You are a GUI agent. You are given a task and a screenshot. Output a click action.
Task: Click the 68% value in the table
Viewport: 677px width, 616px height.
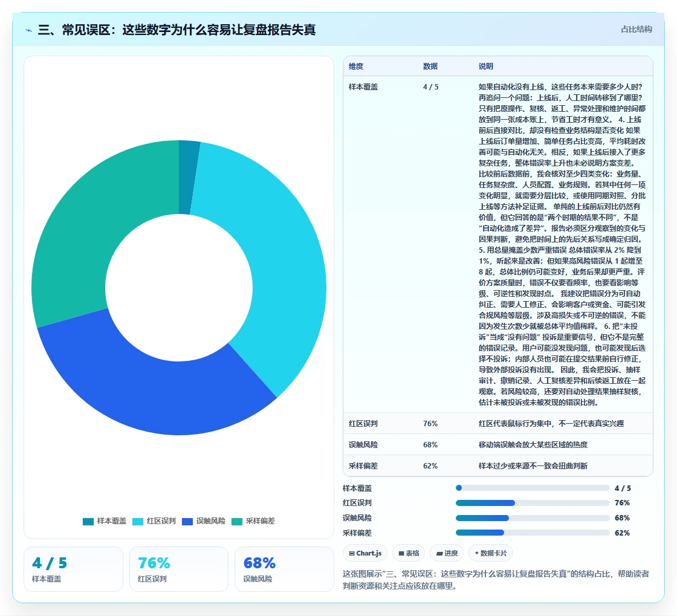[430, 445]
